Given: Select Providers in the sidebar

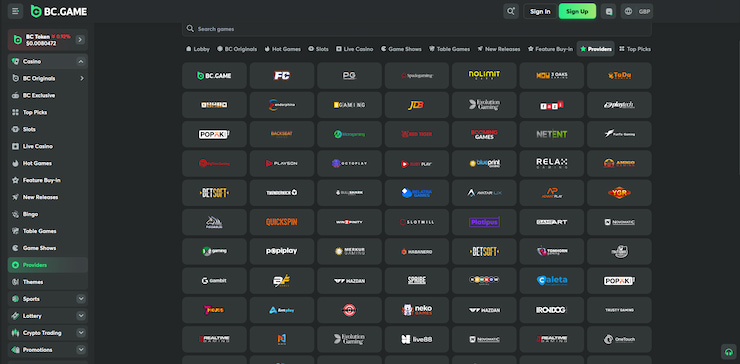Looking at the screenshot, I should tap(48, 265).
